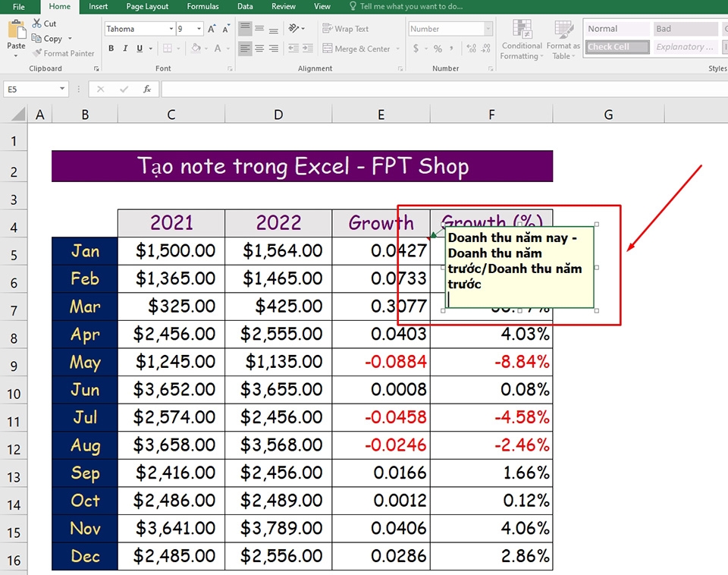Click the Orientation text rotate icon
Image resolution: width=728 pixels, height=575 pixels.
tap(293, 28)
